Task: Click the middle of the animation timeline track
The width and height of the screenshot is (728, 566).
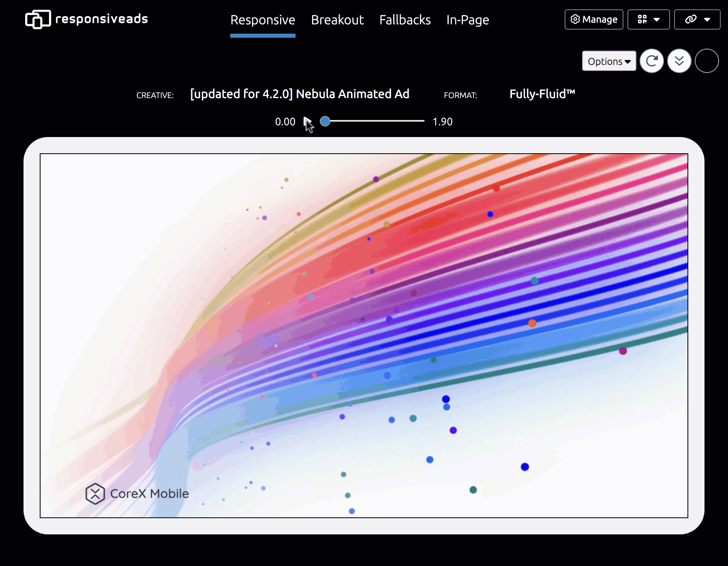Action: coord(375,121)
